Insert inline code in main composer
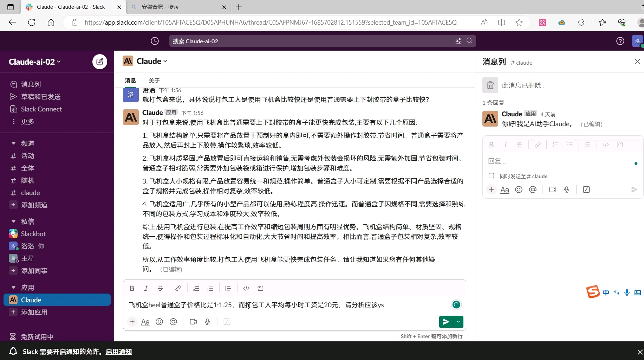Viewport: 644px width, 360px height. [246, 288]
